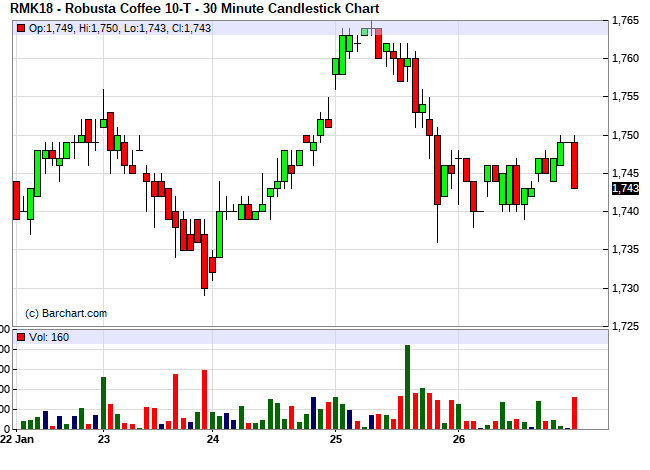Click the 24 date axis label

click(x=213, y=439)
